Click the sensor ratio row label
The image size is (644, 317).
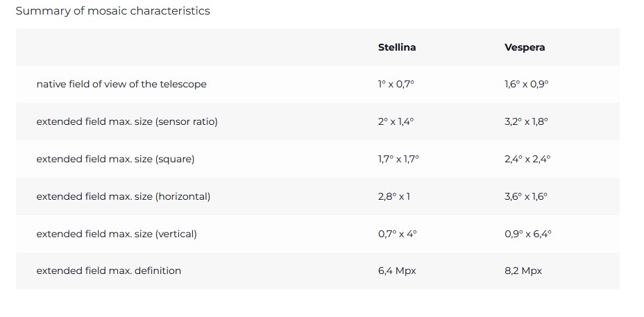127,121
